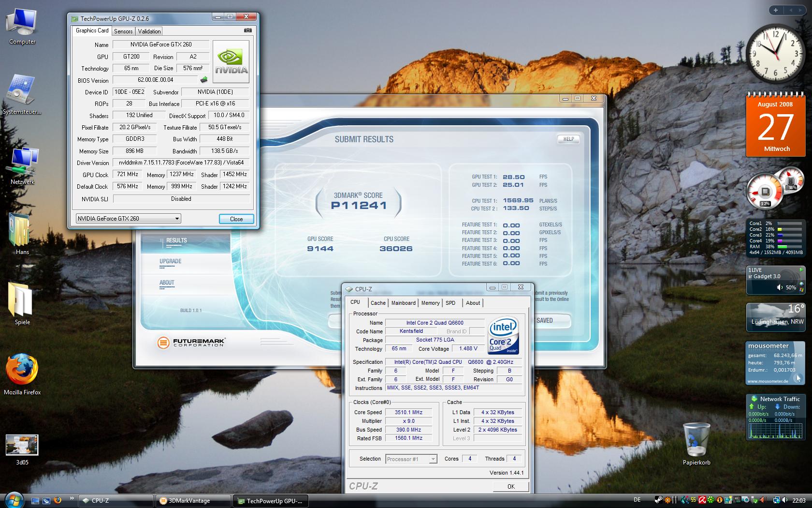The height and width of the screenshot is (508, 812).
Task: Click the multi-core CPU usage gadget
Action: pyautogui.click(x=776, y=238)
